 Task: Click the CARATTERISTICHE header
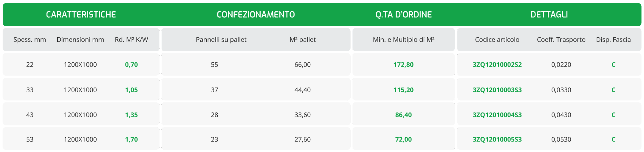(x=81, y=15)
